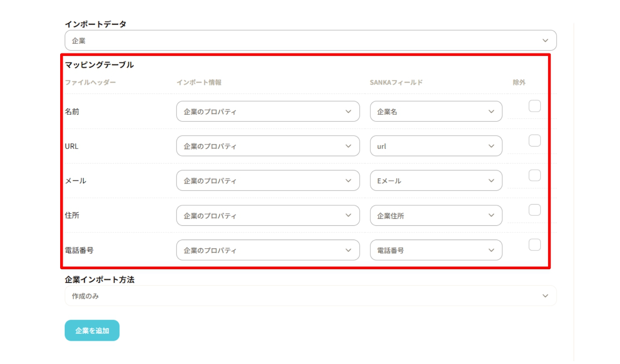Click the 企業を追加 button
This screenshot has height=364, width=620.
[92, 331]
